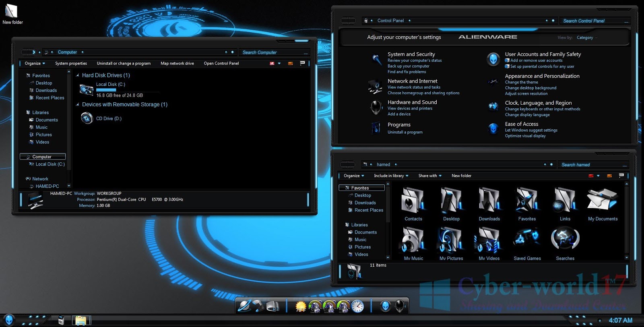Click Uninstall or change a program
The image size is (644, 327).
[124, 63]
